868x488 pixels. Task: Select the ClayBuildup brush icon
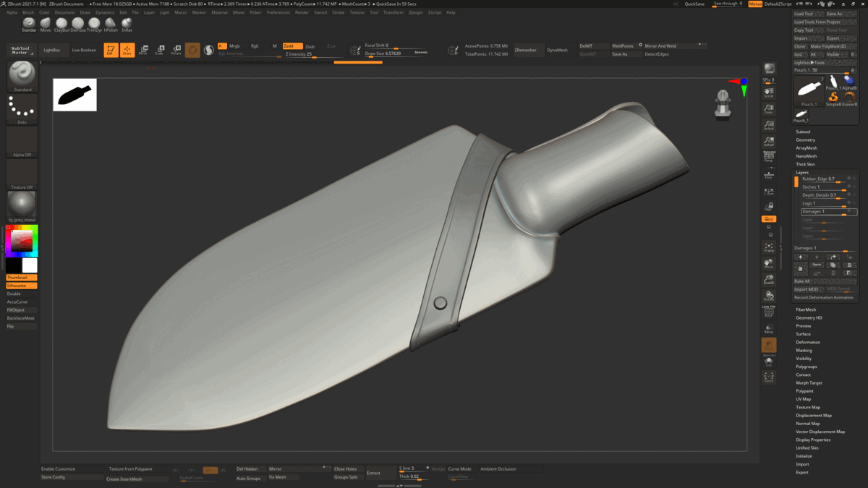tap(61, 24)
